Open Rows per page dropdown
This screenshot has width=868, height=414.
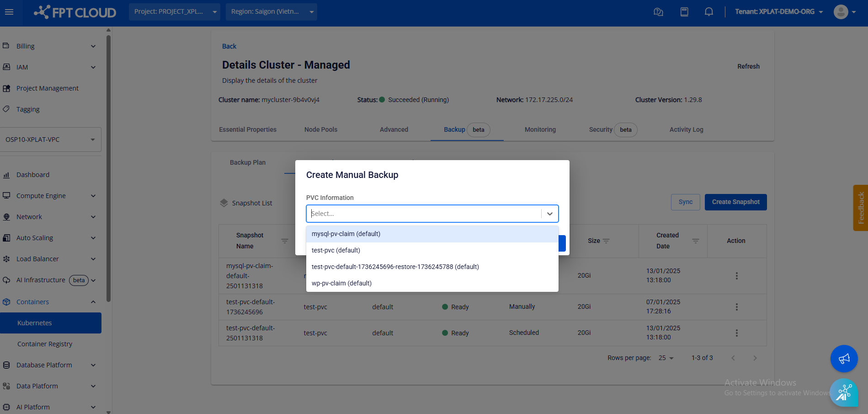click(x=666, y=358)
